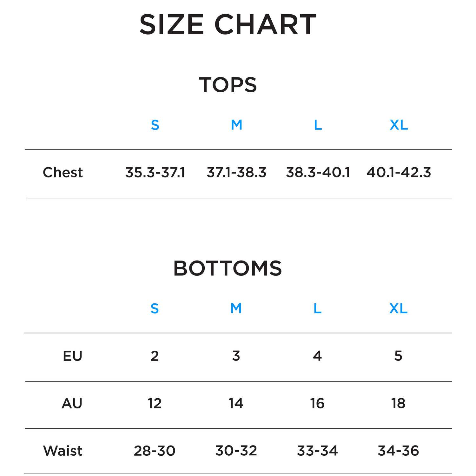The width and height of the screenshot is (476, 476).
Task: Click the 28-30 waist measurement
Action: pyautogui.click(x=155, y=451)
